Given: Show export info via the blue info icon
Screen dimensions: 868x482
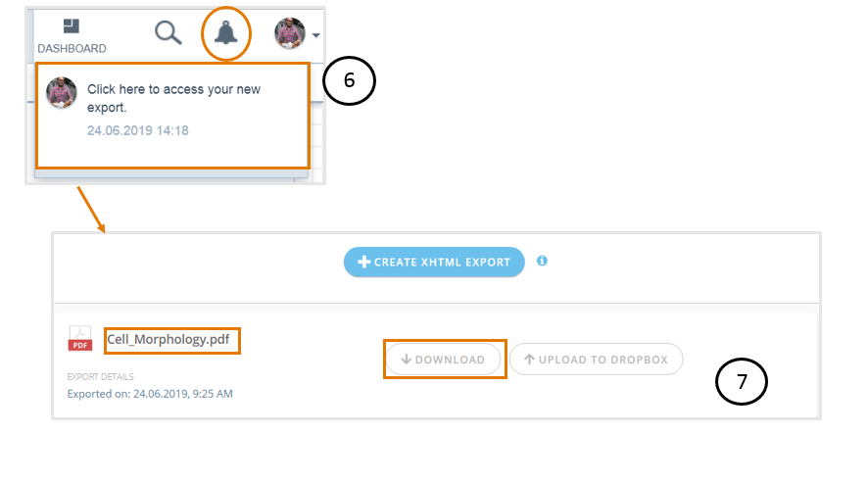Looking at the screenshot, I should [542, 261].
